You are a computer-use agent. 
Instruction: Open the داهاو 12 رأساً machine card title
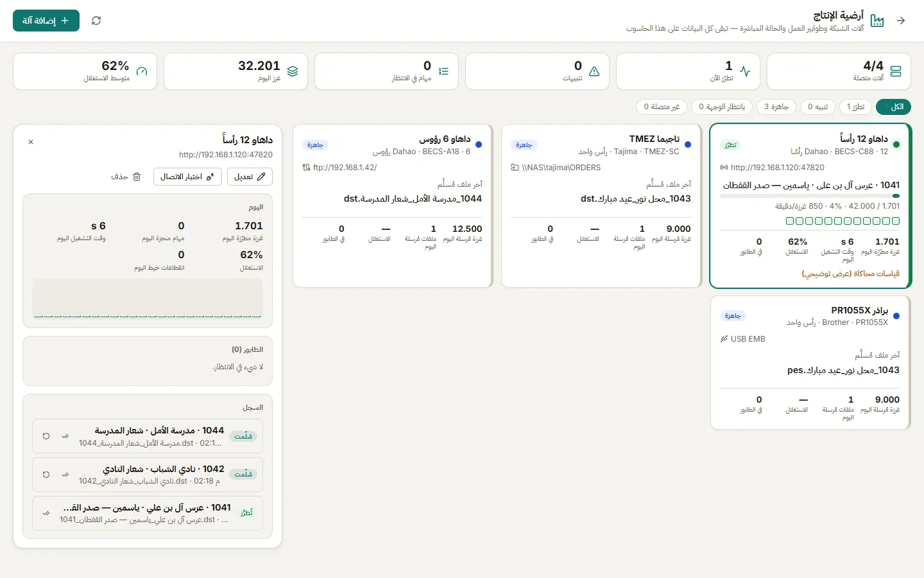(x=864, y=139)
